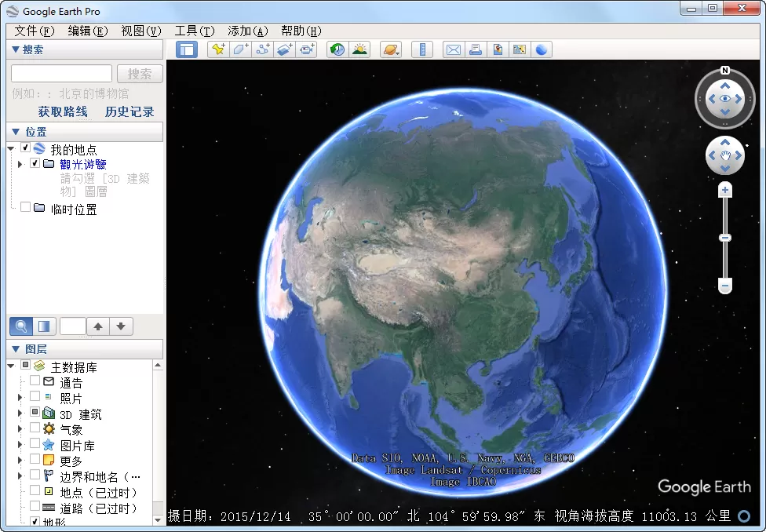
Task: Adjust the zoom slider on the right
Action: click(724, 237)
